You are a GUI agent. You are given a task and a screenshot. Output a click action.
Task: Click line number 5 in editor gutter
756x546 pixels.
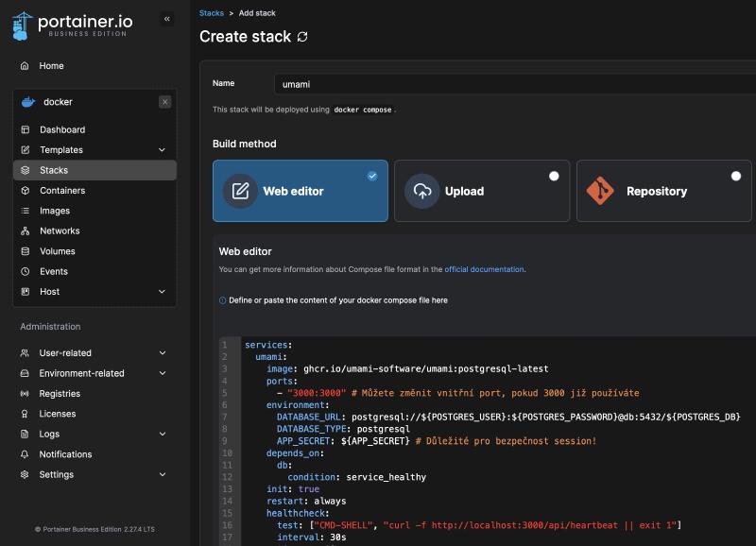pos(225,393)
